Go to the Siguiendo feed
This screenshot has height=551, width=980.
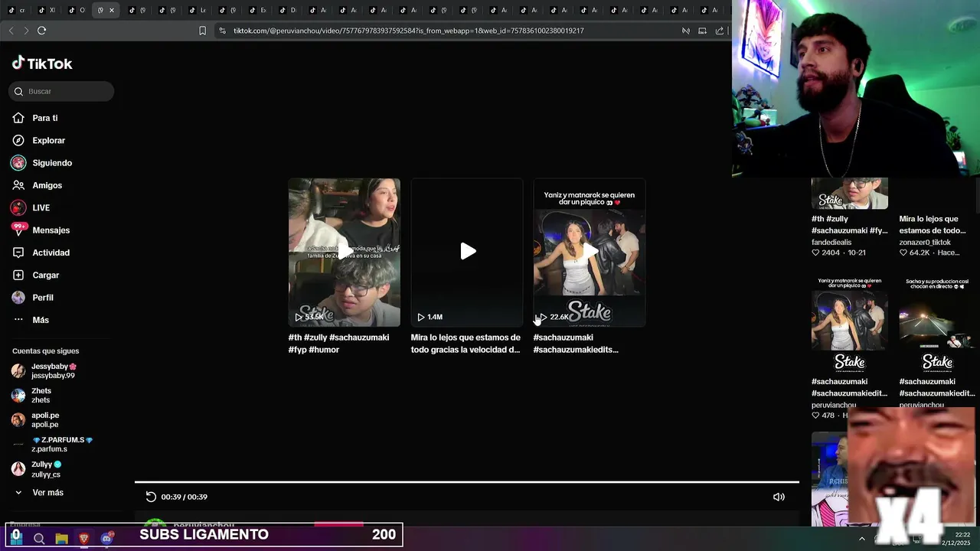tap(52, 163)
